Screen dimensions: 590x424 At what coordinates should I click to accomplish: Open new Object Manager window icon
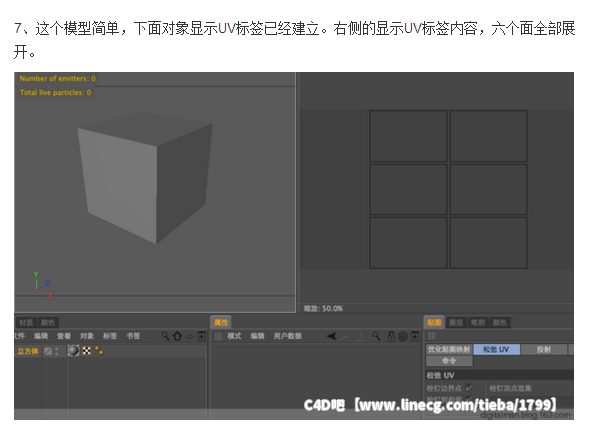(x=202, y=336)
